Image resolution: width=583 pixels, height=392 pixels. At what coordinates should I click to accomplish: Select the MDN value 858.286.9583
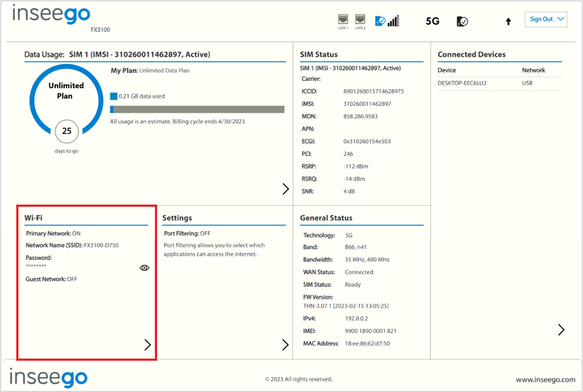tap(360, 117)
